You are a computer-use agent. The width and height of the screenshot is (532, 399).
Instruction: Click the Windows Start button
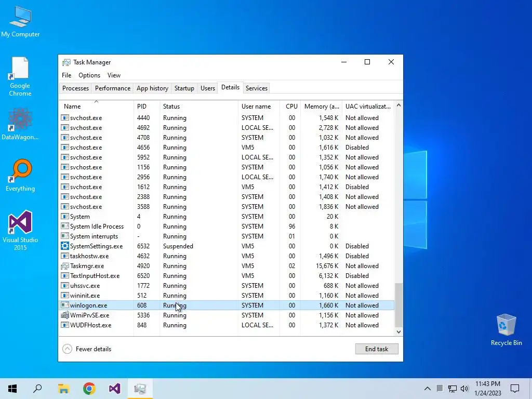pyautogui.click(x=12, y=389)
